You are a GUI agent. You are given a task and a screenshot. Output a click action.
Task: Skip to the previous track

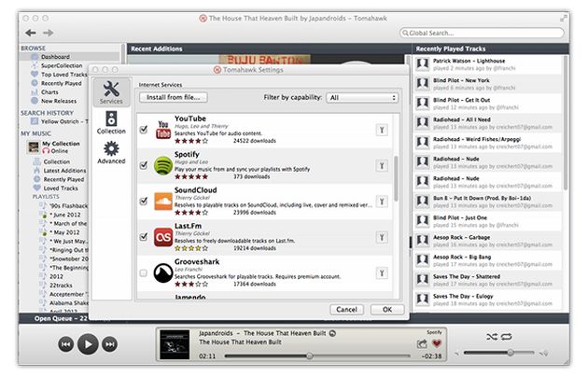65,344
